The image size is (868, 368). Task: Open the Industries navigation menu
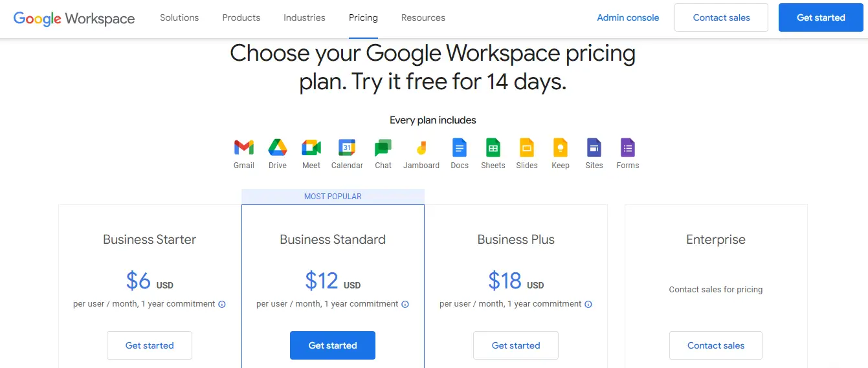click(x=304, y=17)
